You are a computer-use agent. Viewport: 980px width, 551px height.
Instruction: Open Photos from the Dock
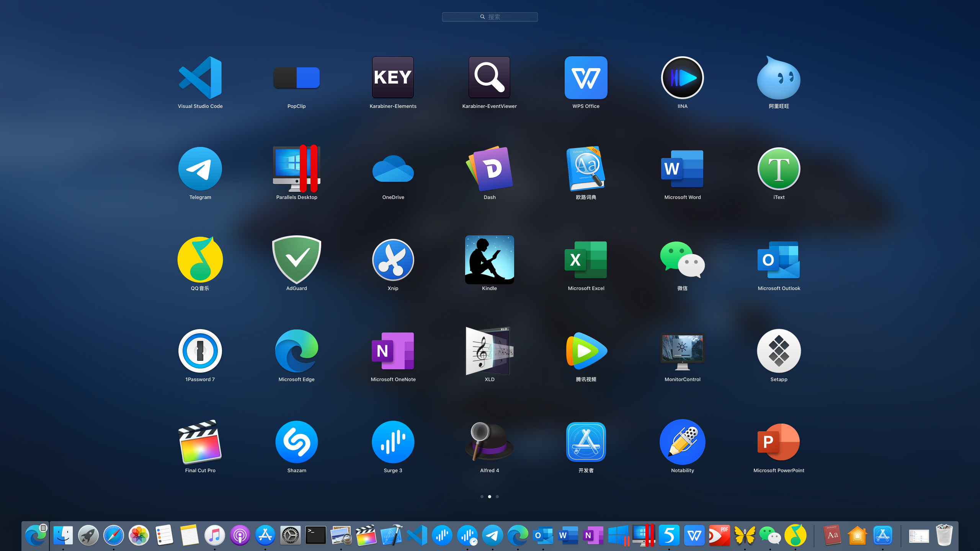coord(139,535)
